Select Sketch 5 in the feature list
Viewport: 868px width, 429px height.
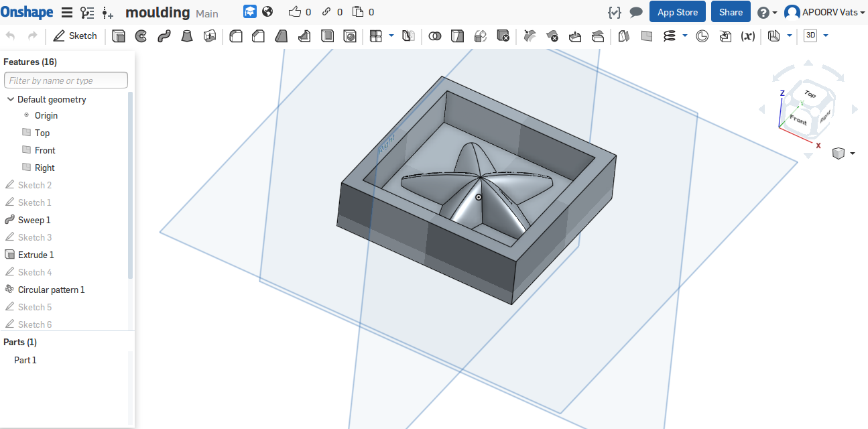point(35,307)
